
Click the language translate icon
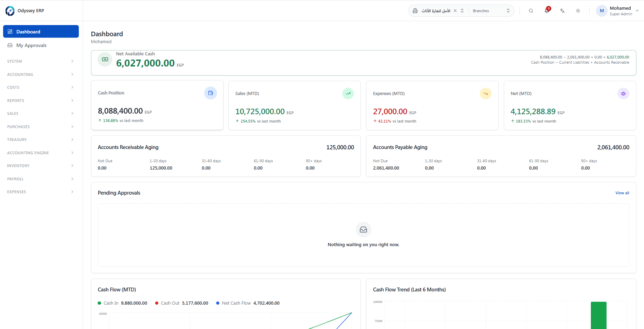(562, 11)
